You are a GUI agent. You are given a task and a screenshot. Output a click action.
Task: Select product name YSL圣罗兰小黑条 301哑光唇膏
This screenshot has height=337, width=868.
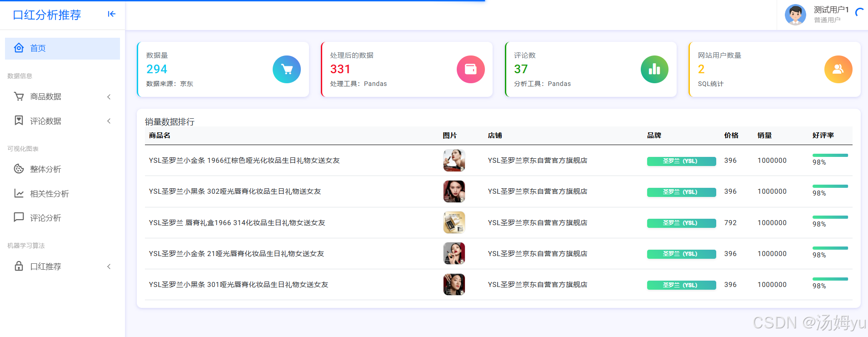pyautogui.click(x=239, y=285)
